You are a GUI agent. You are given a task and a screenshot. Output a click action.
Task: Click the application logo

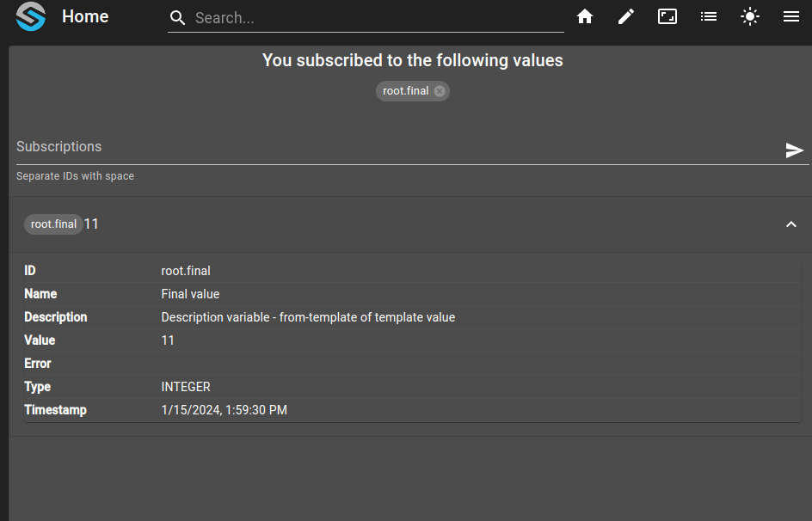click(x=31, y=16)
